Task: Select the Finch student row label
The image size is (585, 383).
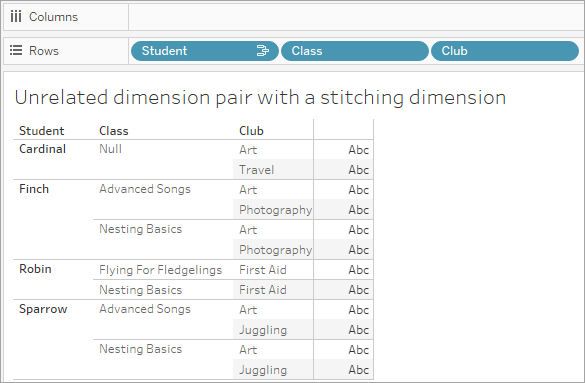Action: tap(34, 189)
